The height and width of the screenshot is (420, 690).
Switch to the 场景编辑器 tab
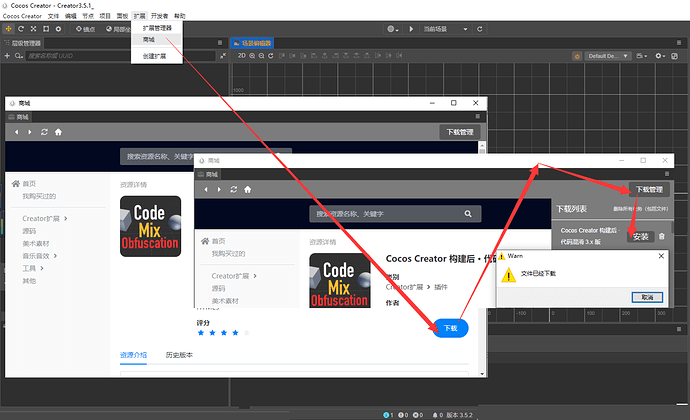252,43
